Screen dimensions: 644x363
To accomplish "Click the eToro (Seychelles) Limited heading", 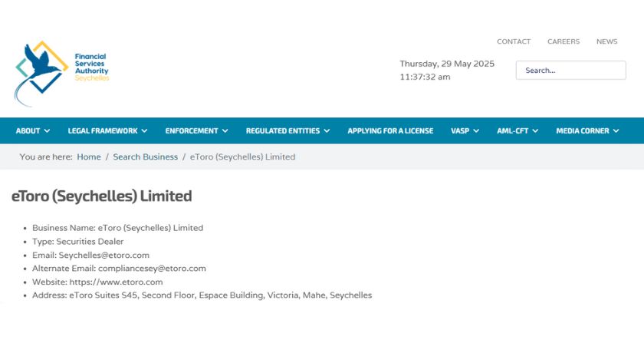I will 101,196.
